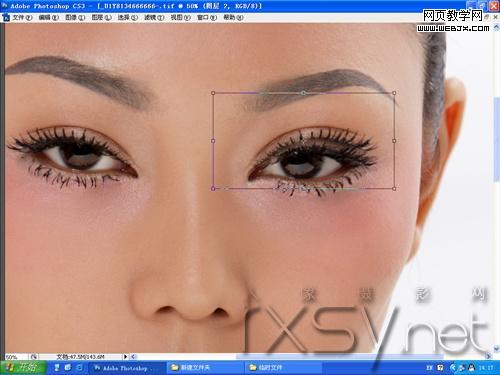The image size is (500, 375).
Task: Click the status bar icon beside zoom field
Action: coord(34,357)
